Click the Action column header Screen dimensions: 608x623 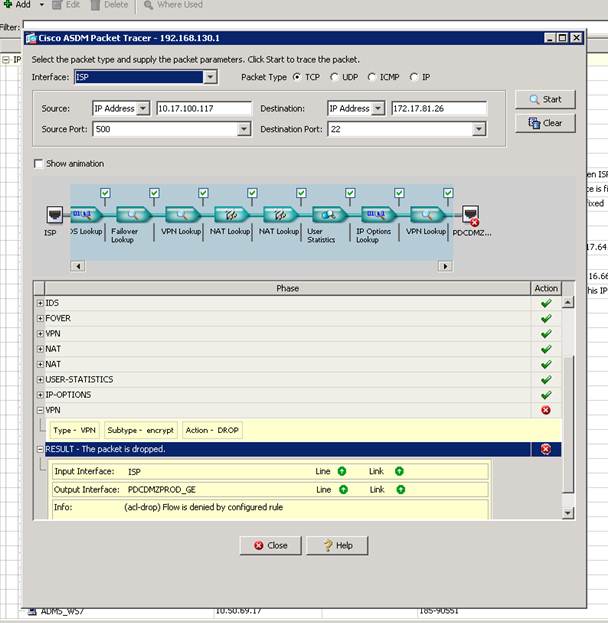pyautogui.click(x=546, y=288)
